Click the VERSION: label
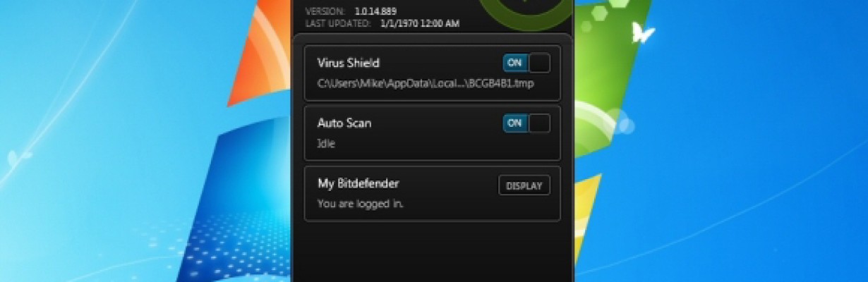The height and width of the screenshot is (282, 868). point(325,11)
